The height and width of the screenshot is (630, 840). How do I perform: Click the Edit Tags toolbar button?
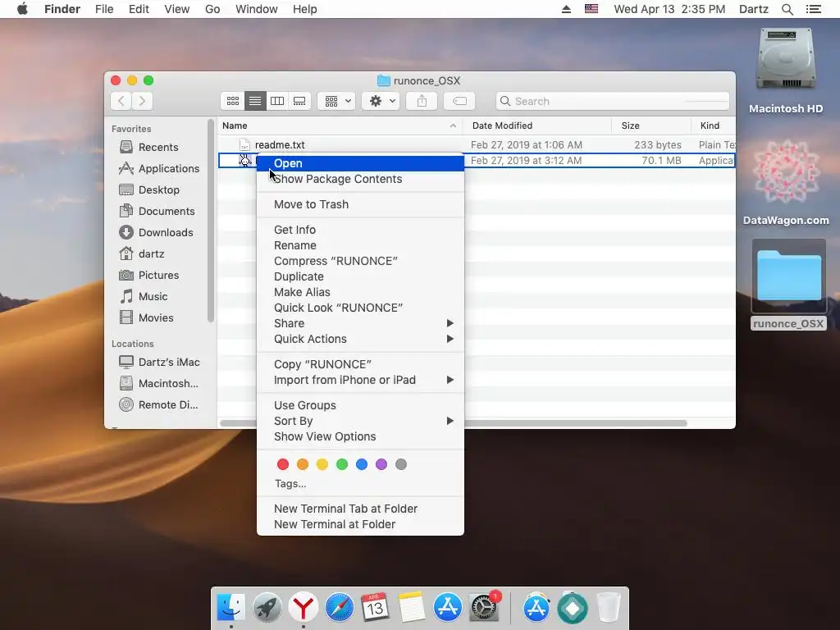459,101
